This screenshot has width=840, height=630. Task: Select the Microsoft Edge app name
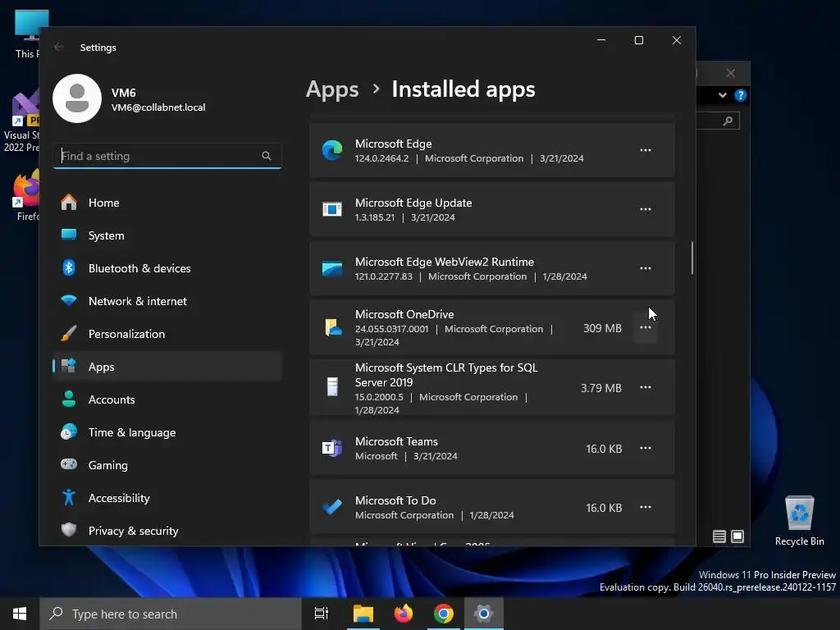pos(393,144)
